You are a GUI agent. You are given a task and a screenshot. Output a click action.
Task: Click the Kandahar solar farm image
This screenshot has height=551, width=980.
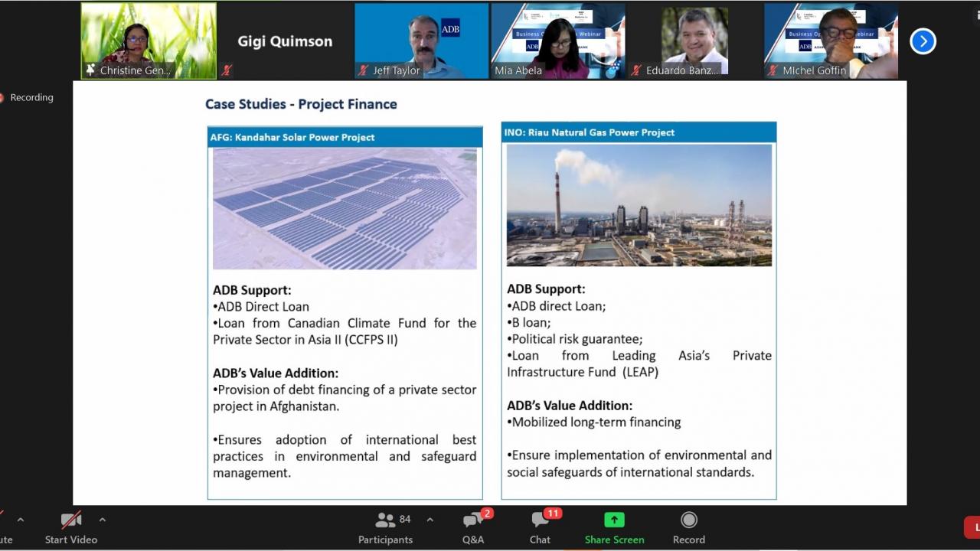345,208
